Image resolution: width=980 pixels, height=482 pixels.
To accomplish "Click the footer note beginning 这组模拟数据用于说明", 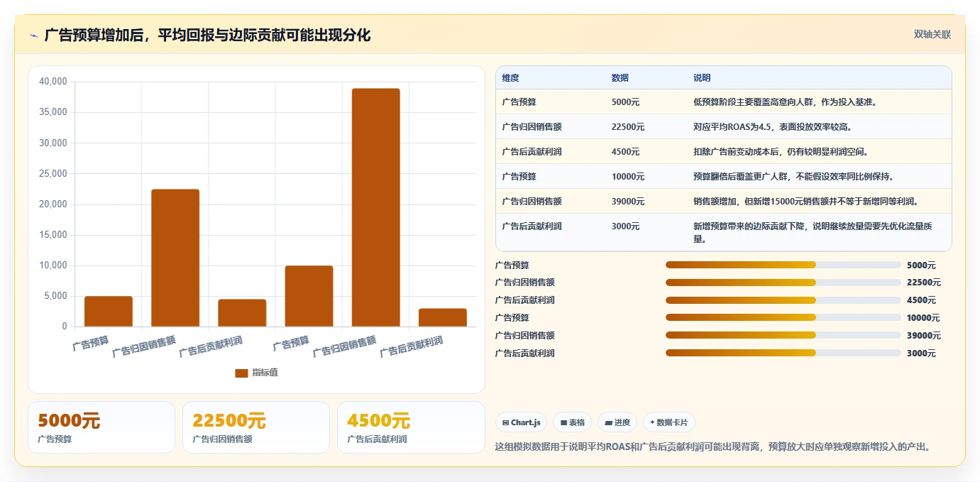I will (712, 447).
